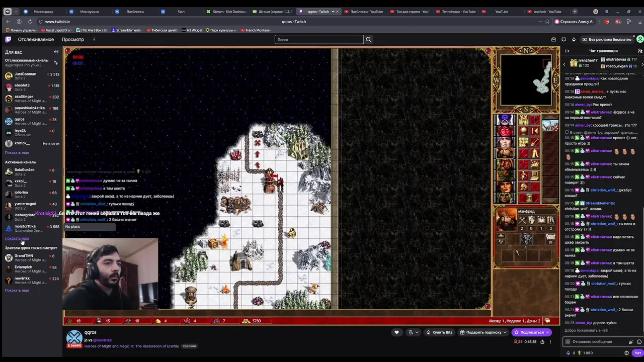Switch to Мессенджер browser tab
This screenshot has width=644, height=362.
(x=43, y=12)
